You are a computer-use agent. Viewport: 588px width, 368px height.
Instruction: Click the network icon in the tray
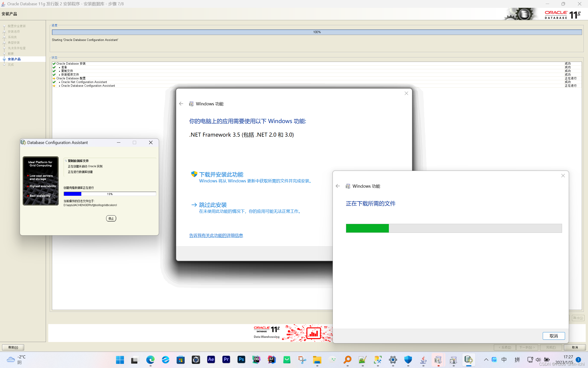click(x=530, y=359)
